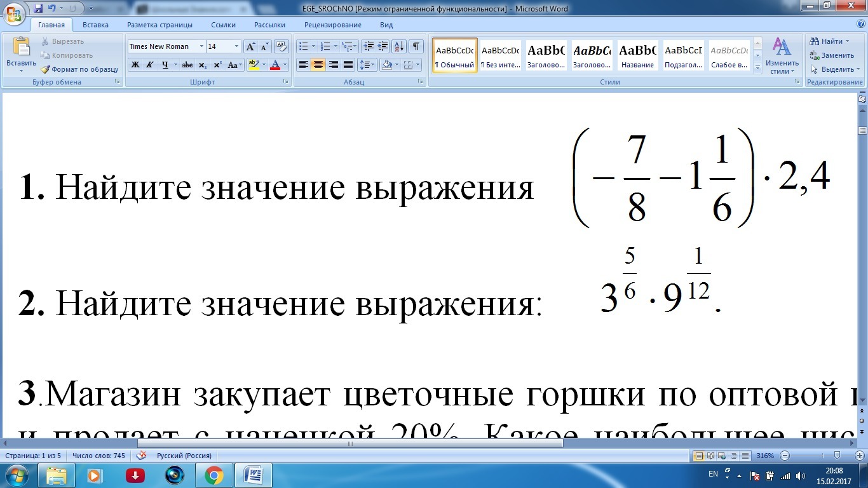Toggle strikethrough formatting
Viewport: 868px width, 488px height.
(x=187, y=65)
